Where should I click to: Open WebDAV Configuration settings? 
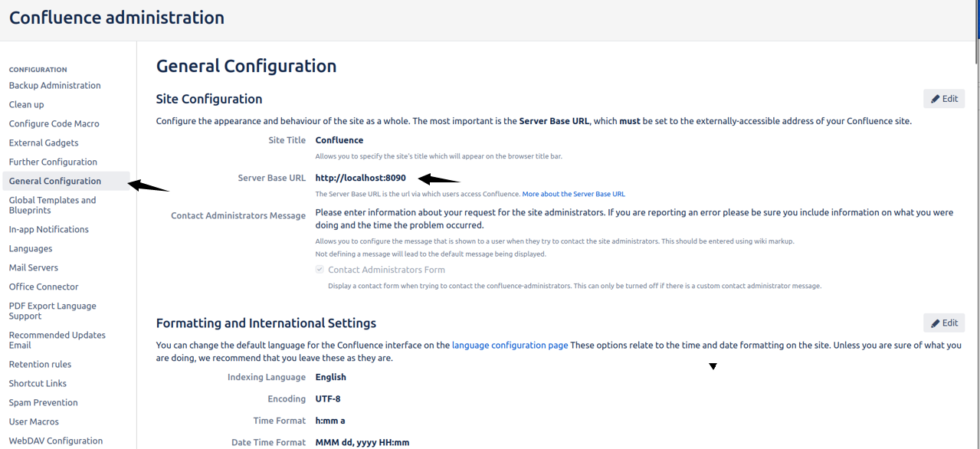point(55,441)
